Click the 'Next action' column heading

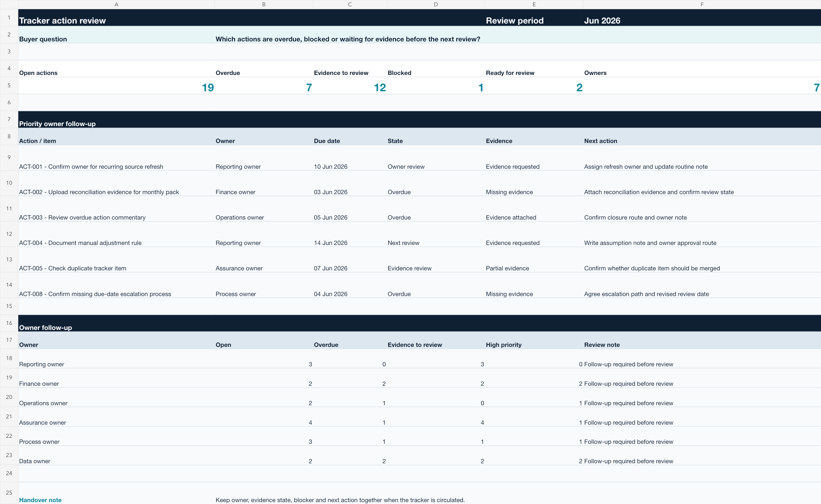click(x=601, y=141)
